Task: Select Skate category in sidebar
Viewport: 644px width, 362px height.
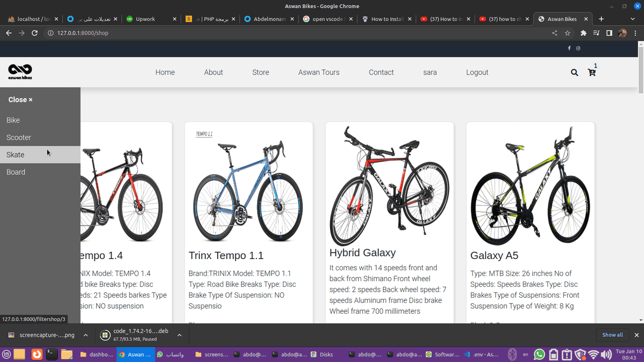Action: (x=16, y=154)
